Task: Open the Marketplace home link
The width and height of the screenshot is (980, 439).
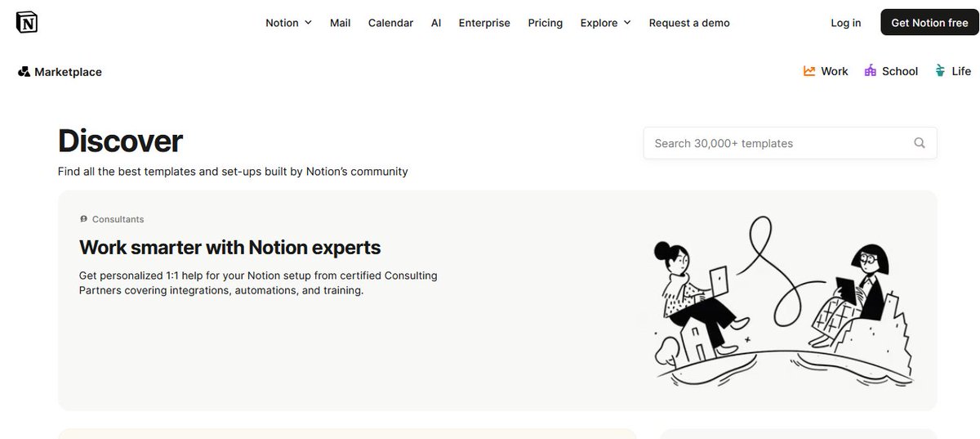Action: 60,72
